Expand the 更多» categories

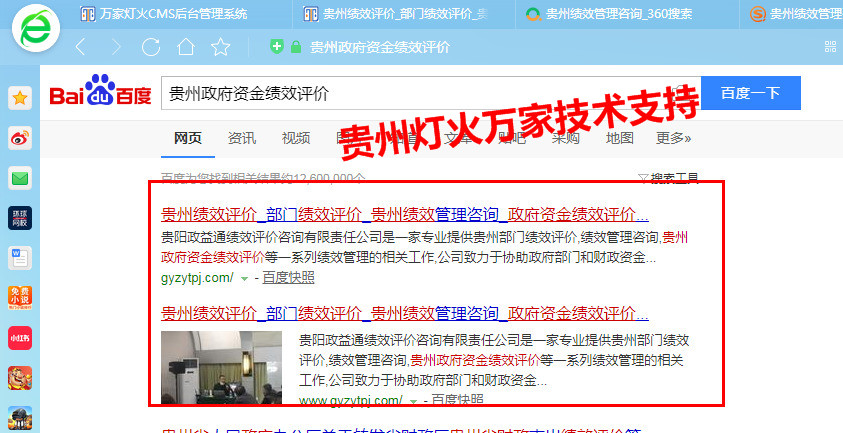click(673, 138)
